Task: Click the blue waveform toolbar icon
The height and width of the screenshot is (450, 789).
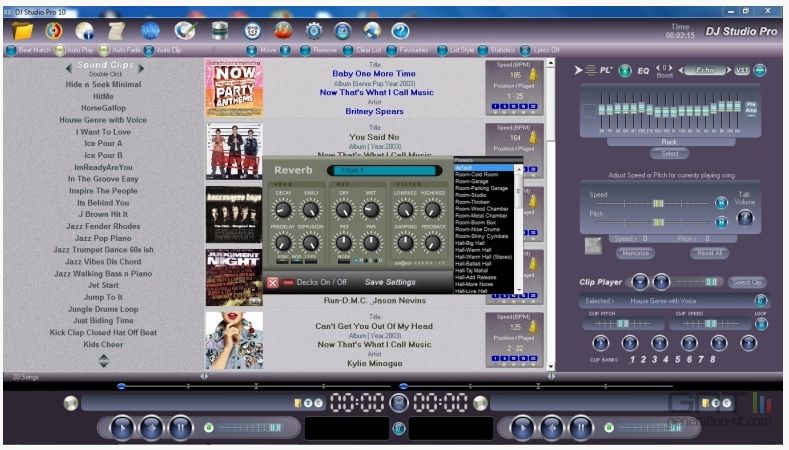Action: point(150,31)
